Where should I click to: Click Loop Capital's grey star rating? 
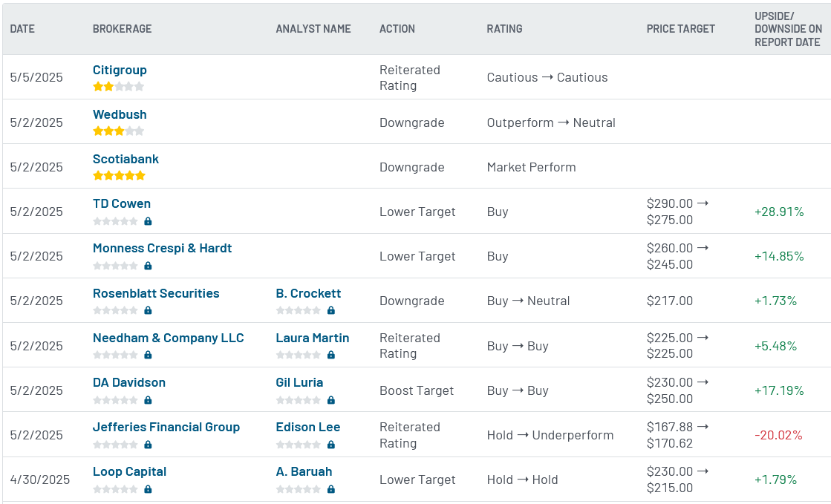pyautogui.click(x=115, y=488)
